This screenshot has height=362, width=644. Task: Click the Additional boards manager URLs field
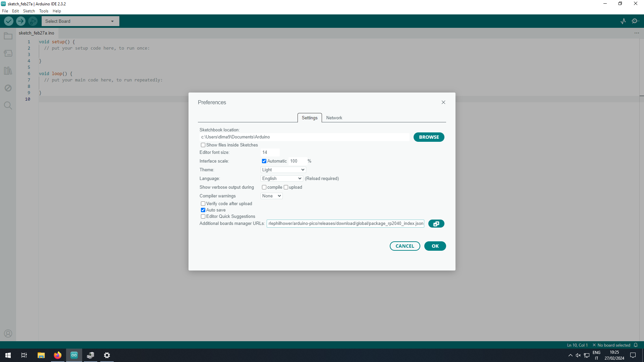345,224
